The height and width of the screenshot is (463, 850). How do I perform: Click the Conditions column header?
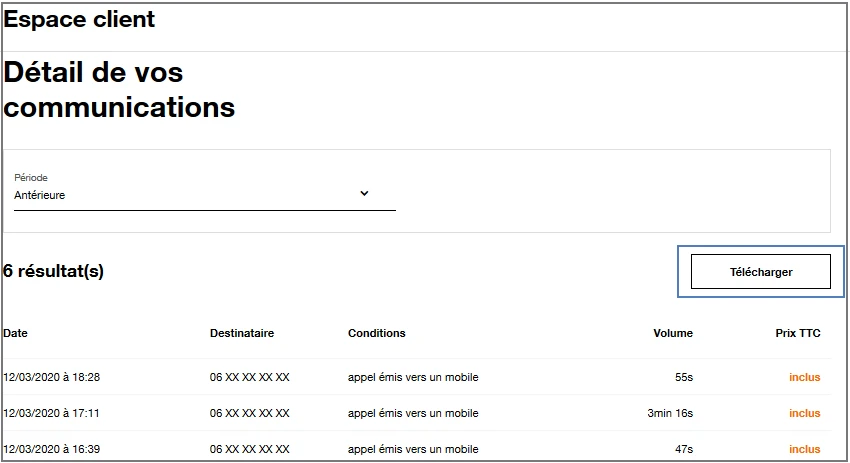377,333
